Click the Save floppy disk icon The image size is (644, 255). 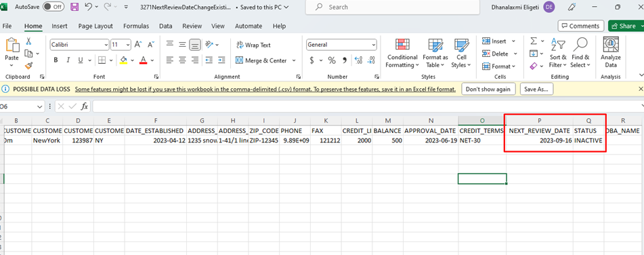pos(74,7)
